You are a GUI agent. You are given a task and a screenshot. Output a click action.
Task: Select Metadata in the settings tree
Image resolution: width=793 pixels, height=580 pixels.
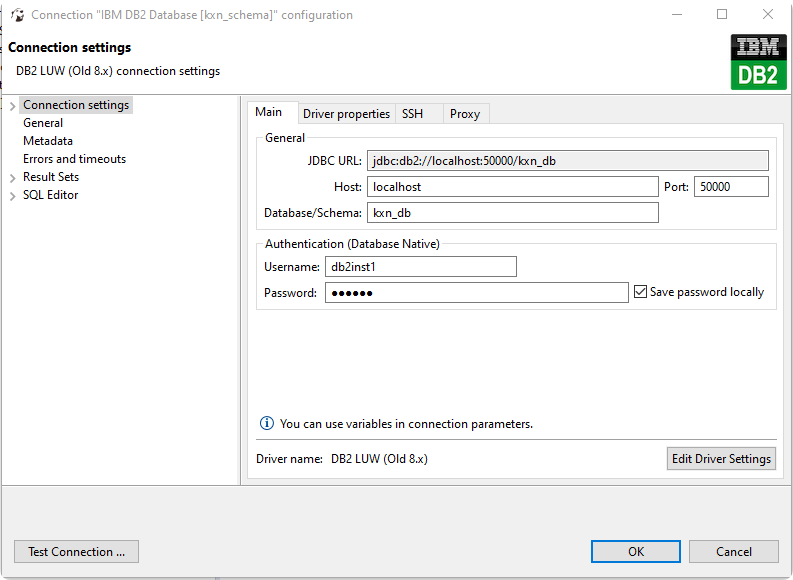(48, 141)
